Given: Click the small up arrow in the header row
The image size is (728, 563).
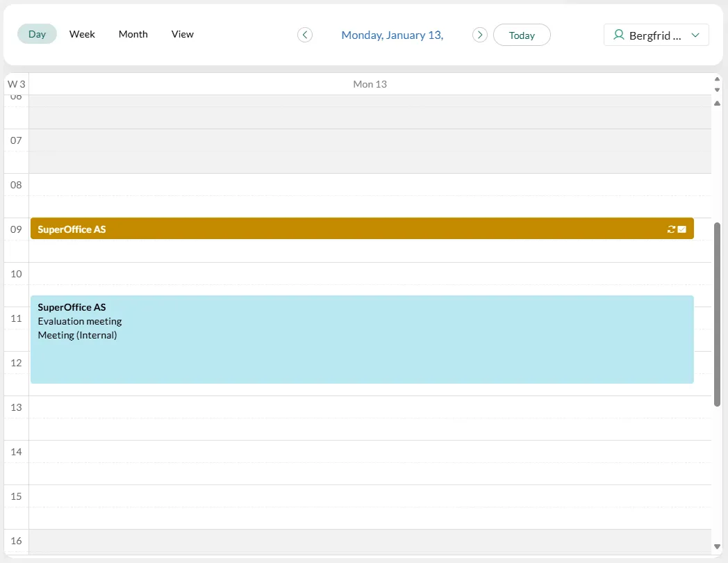Looking at the screenshot, I should point(717,80).
